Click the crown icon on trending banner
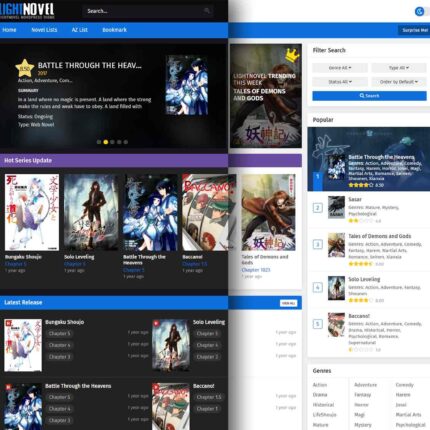Viewport: 430px width, 430px height. (292, 55)
